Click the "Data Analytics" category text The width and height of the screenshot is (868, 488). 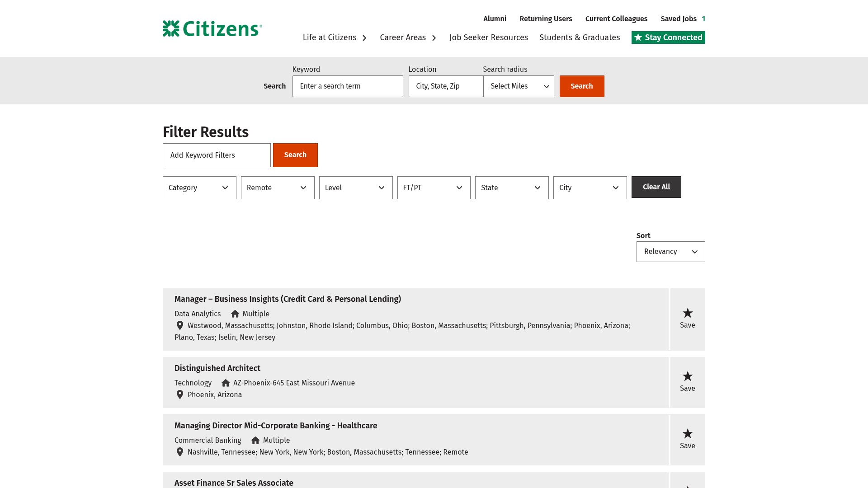198,314
